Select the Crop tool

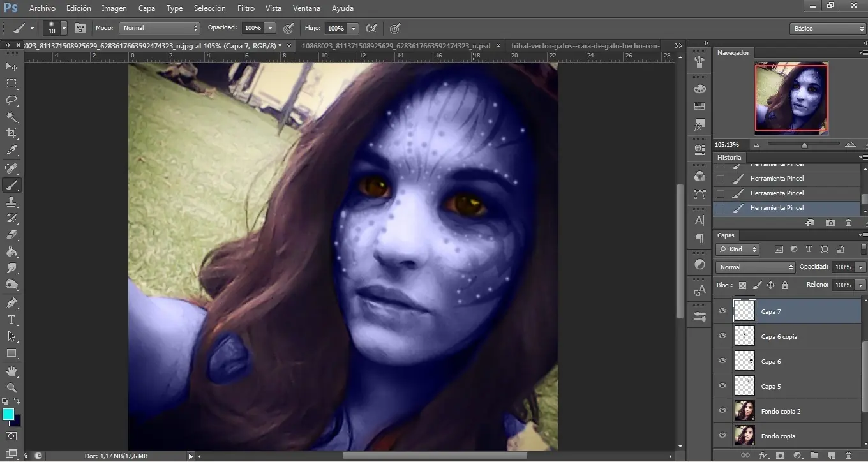coord(11,133)
